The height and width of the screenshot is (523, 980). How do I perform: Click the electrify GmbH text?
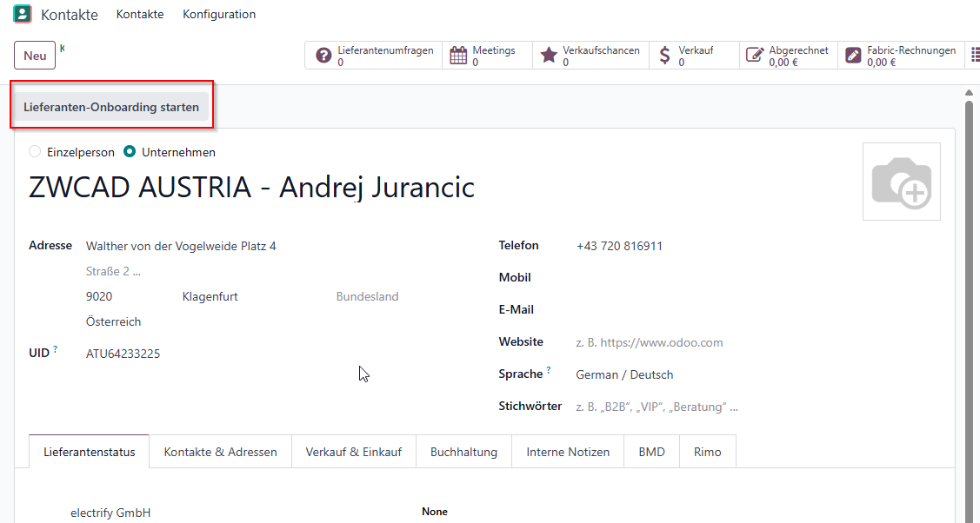[110, 513]
